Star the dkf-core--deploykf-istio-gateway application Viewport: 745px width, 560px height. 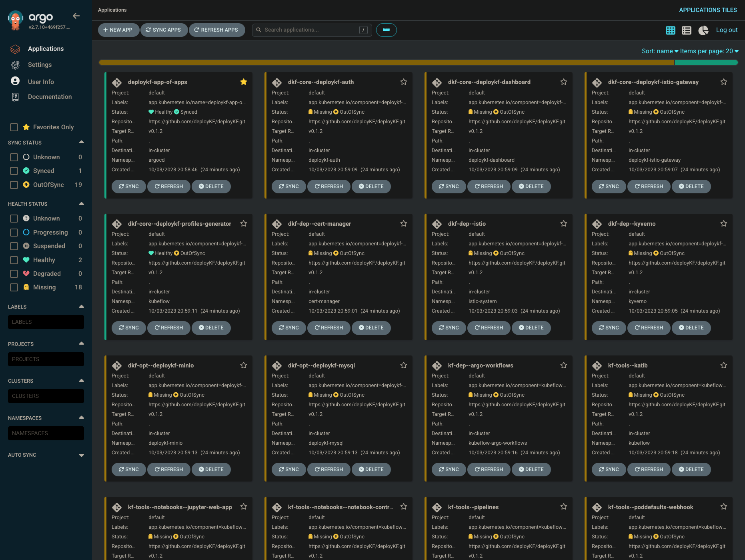coord(724,82)
